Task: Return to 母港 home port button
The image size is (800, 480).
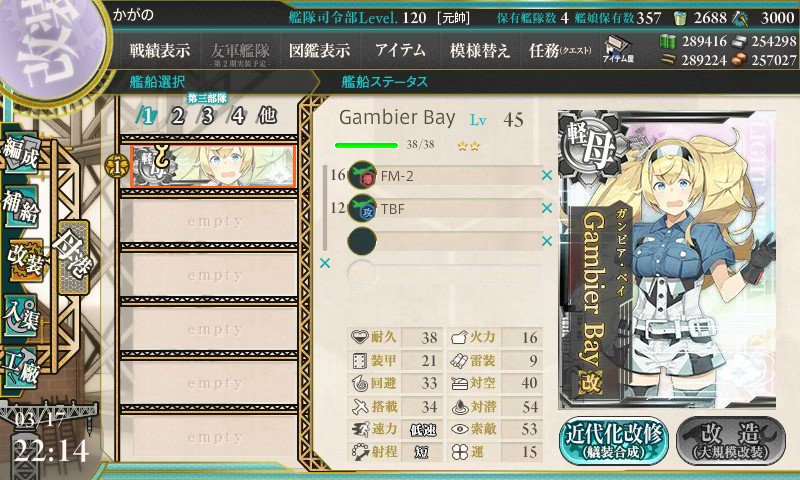Action: pos(74,257)
